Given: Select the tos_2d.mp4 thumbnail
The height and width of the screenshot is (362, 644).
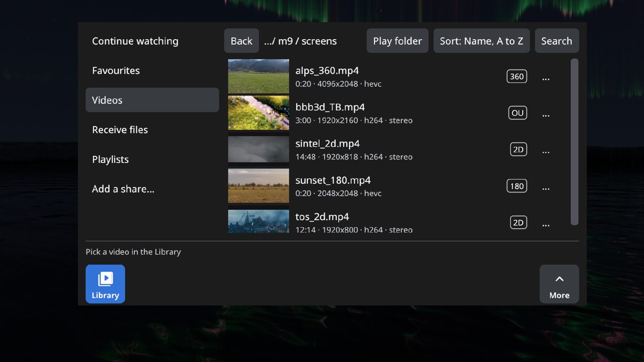Looking at the screenshot, I should click(259, 221).
